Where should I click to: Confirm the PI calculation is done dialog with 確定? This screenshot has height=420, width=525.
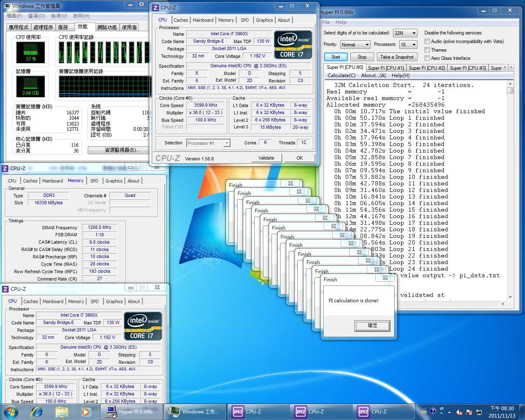coord(372,326)
